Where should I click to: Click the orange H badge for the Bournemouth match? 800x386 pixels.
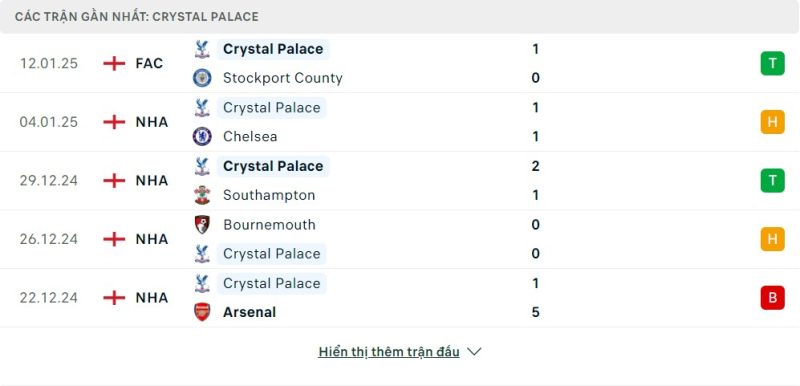tap(772, 239)
